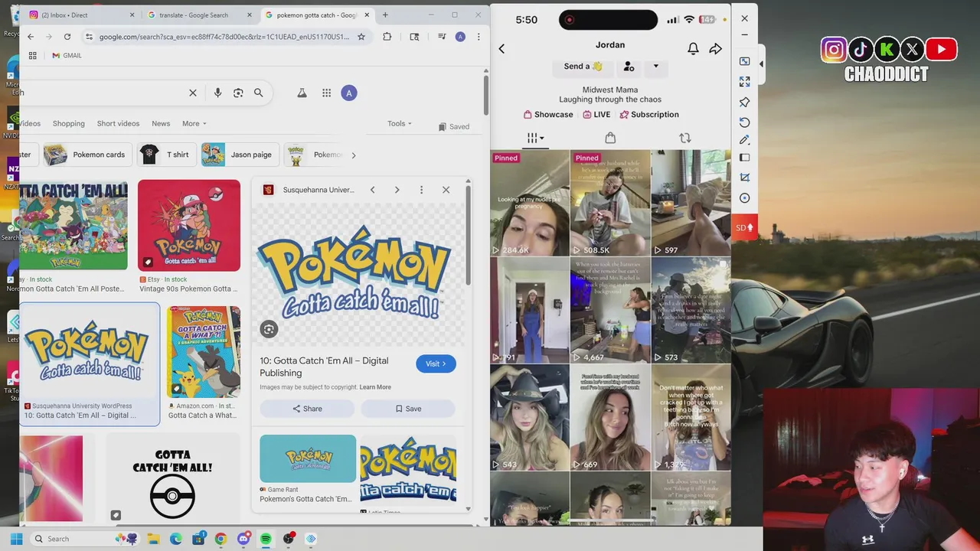Viewport: 980px width, 551px height.
Task: Open the reposts tab on TikTok profile
Action: pos(684,138)
